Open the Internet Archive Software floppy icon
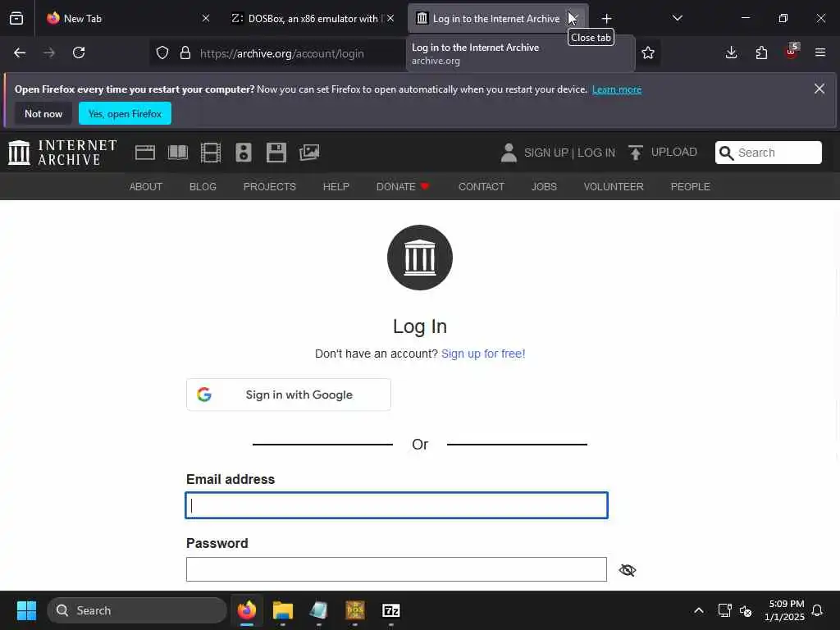Viewport: 840px width, 630px height. (276, 153)
